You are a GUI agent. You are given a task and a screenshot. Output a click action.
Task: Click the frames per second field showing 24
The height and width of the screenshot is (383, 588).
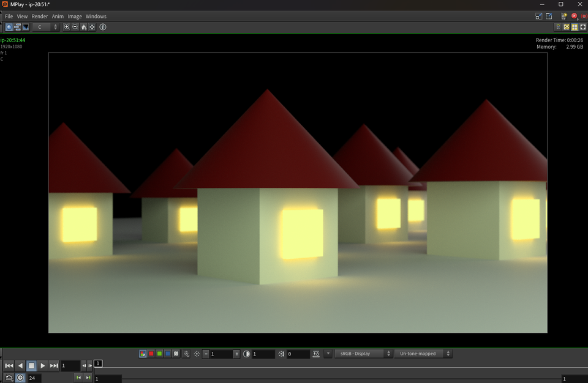(34, 378)
